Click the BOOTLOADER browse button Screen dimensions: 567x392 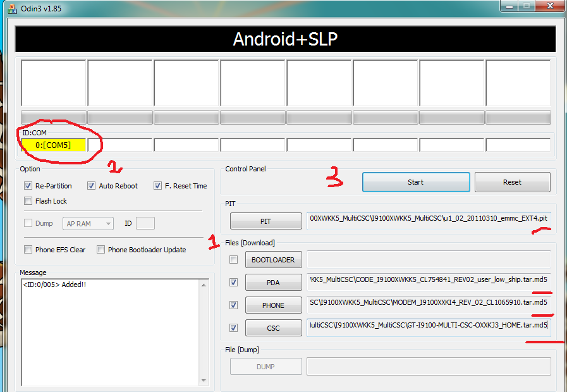tap(273, 260)
